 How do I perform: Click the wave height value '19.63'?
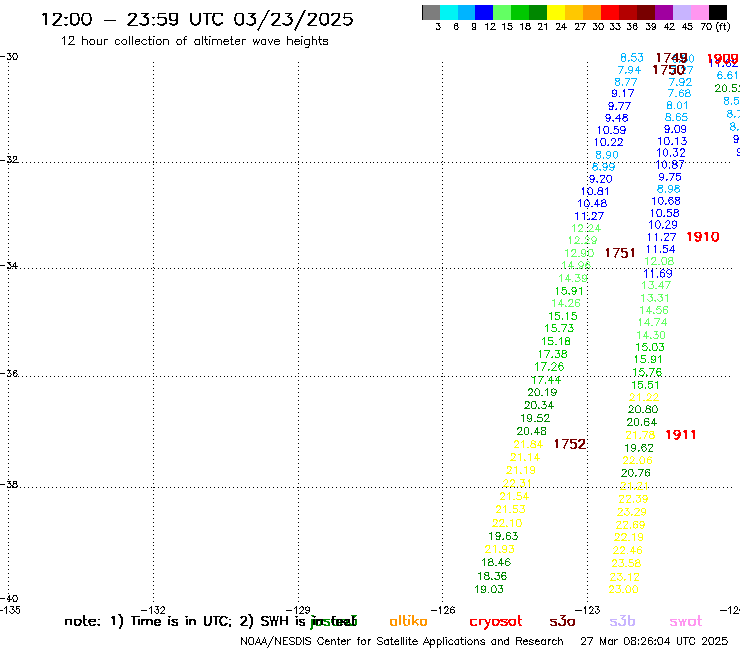503,536
